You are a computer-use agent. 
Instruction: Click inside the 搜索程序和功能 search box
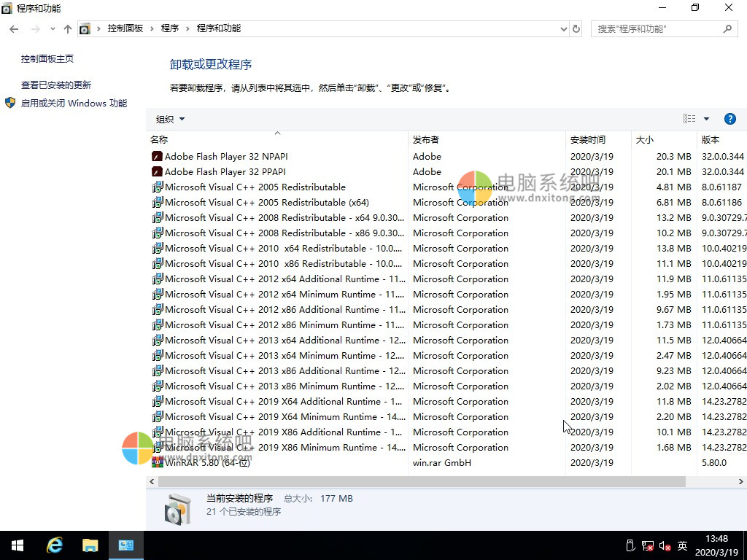tap(657, 28)
